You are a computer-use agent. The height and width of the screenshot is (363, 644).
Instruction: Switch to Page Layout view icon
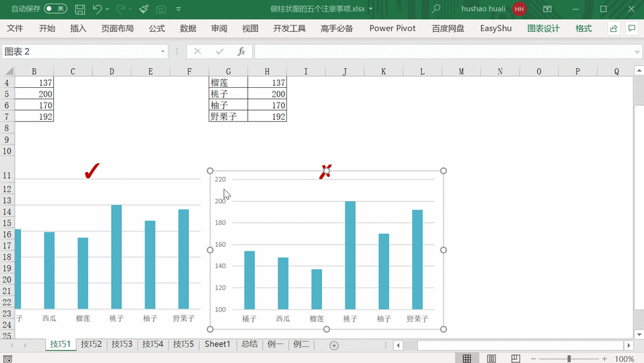click(491, 359)
